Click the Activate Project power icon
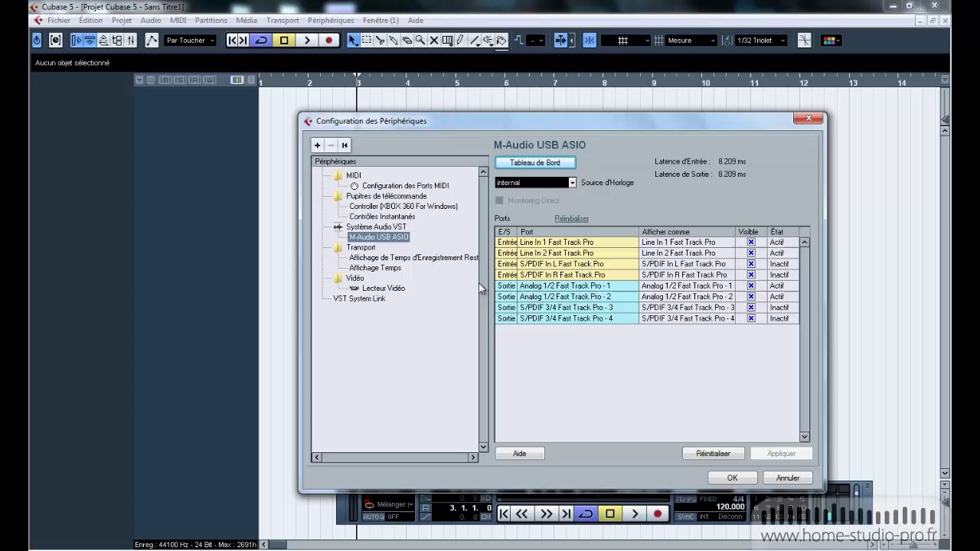Image resolution: width=980 pixels, height=551 pixels. tap(38, 41)
